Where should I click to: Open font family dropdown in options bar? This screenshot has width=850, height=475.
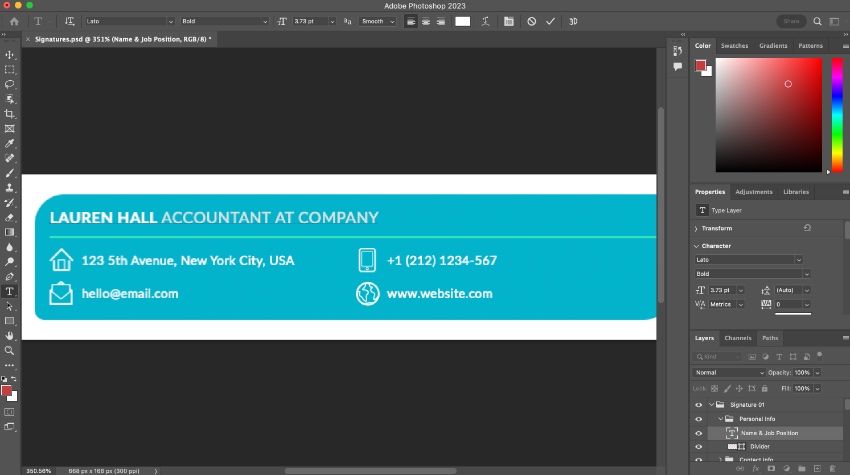click(170, 21)
